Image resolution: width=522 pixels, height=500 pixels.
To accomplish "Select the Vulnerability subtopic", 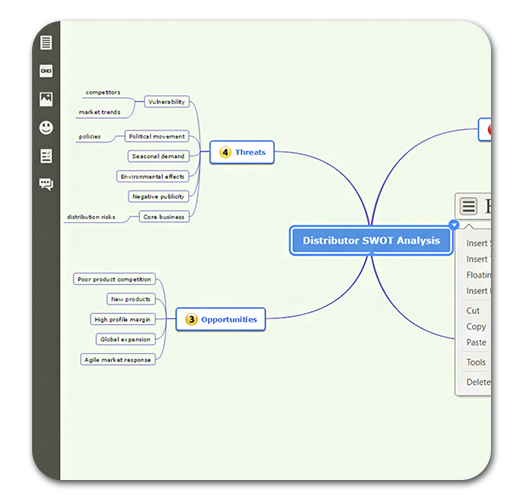I will (167, 102).
